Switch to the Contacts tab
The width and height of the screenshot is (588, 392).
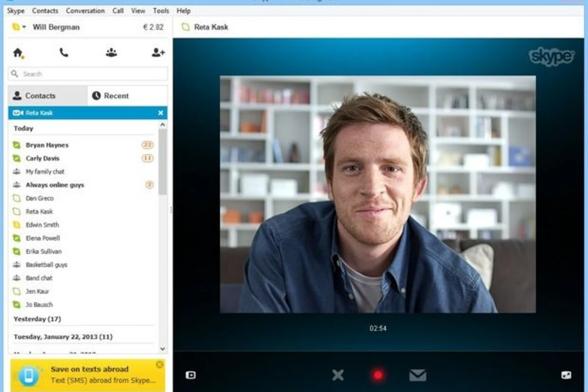pos(48,96)
